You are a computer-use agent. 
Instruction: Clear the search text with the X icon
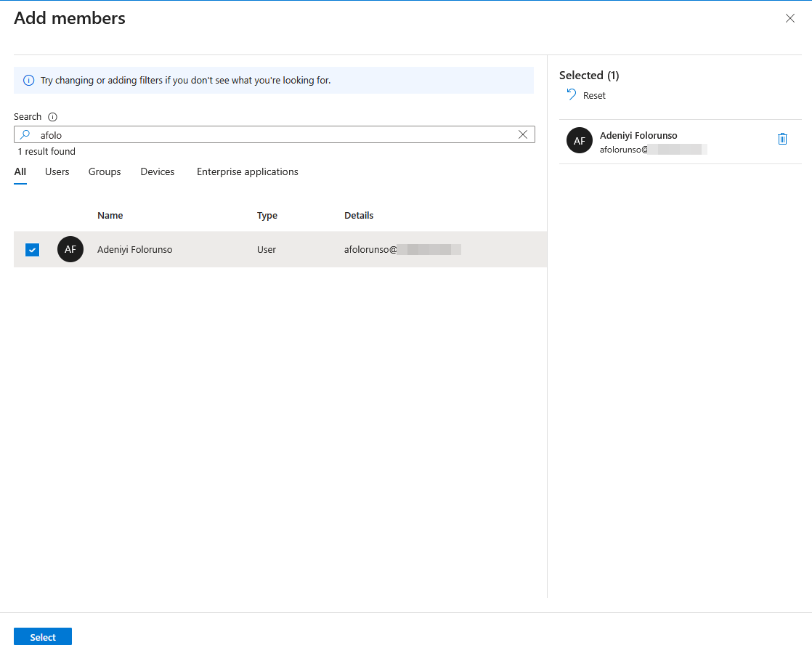coord(522,134)
